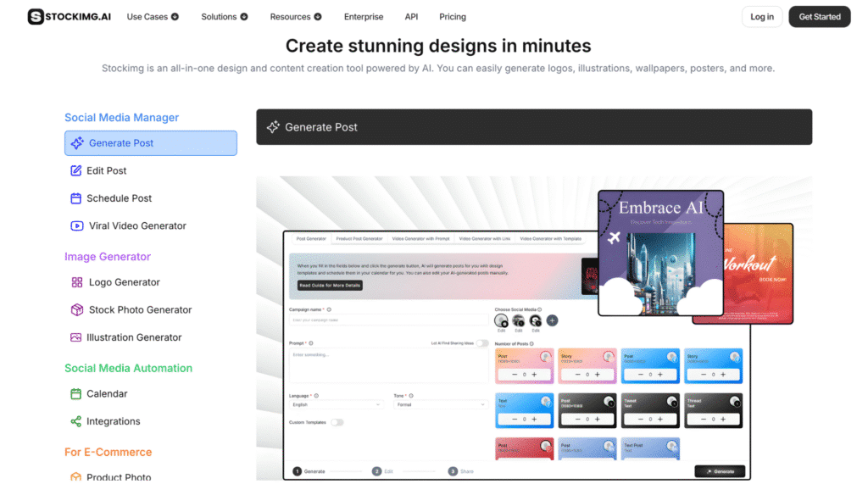
Task: Switch to the Product Post Generator tab
Action: tap(359, 239)
